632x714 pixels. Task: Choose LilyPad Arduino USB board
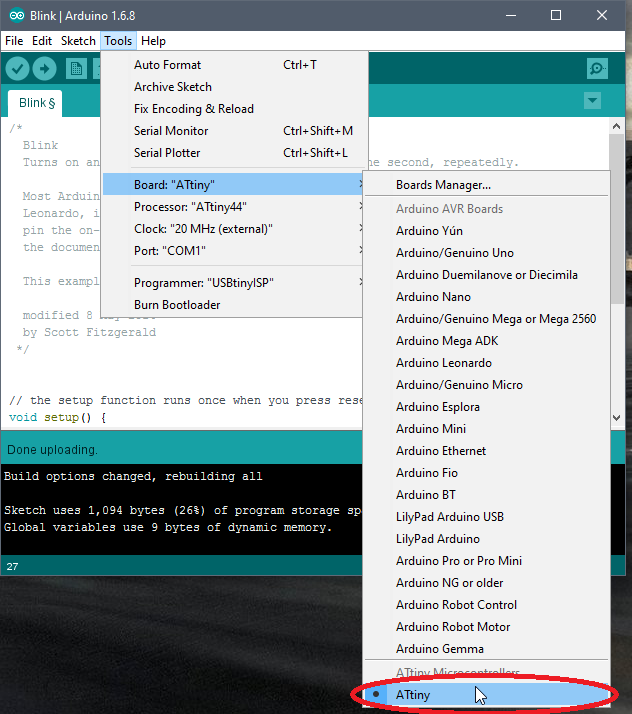[487, 517]
